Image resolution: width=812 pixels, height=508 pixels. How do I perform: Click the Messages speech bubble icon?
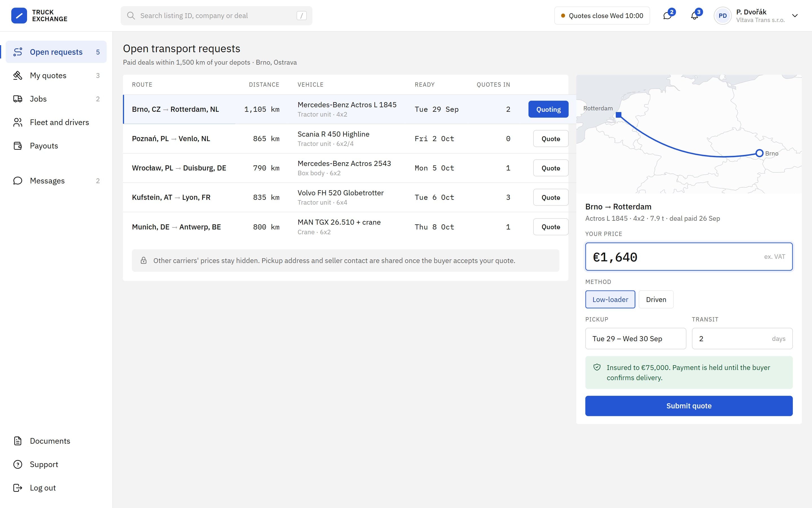(x=18, y=181)
